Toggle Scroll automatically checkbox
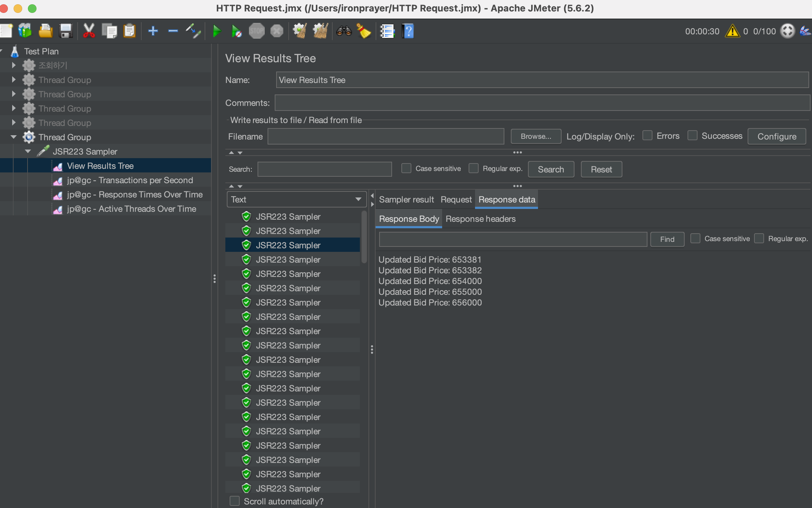Screen dimensions: 812x508 point(235,501)
